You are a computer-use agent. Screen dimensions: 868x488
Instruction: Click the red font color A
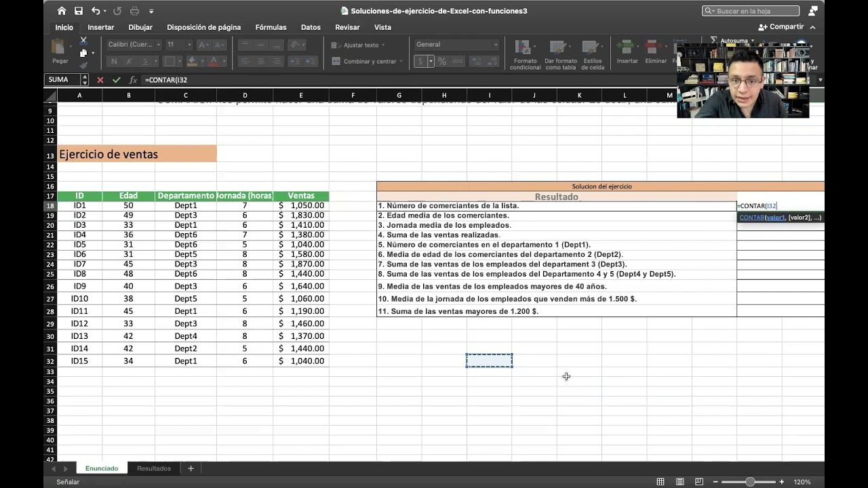click(214, 62)
